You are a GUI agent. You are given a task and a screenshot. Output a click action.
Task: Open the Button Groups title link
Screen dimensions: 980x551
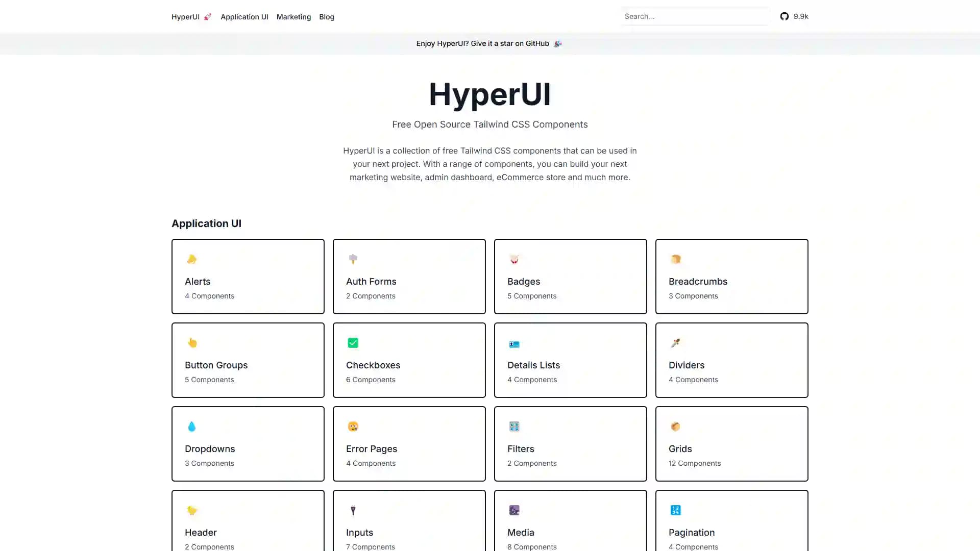[216, 365]
